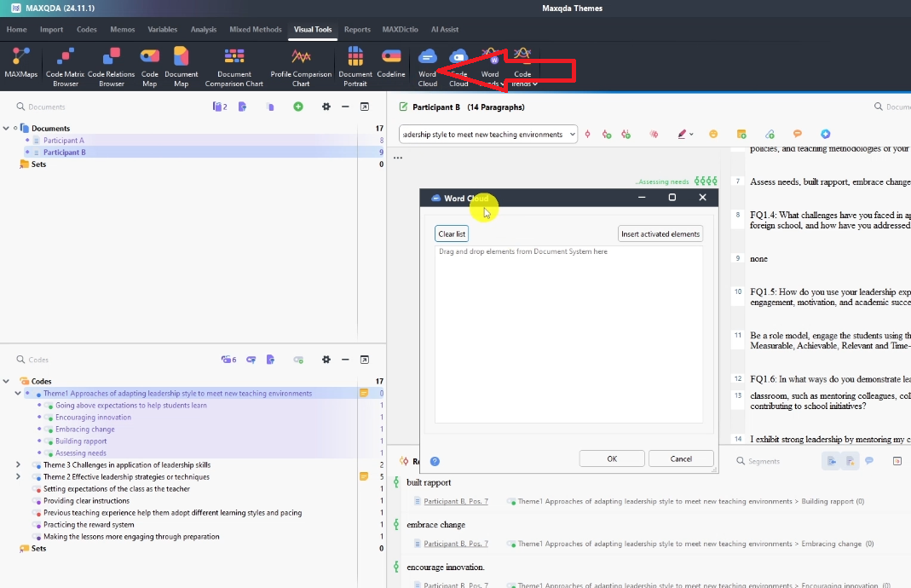Launch the Code Matrix Browser

[x=66, y=66]
